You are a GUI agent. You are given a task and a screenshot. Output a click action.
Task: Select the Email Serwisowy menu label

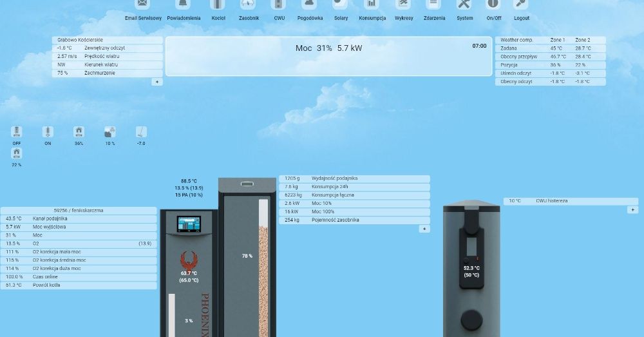143,18
